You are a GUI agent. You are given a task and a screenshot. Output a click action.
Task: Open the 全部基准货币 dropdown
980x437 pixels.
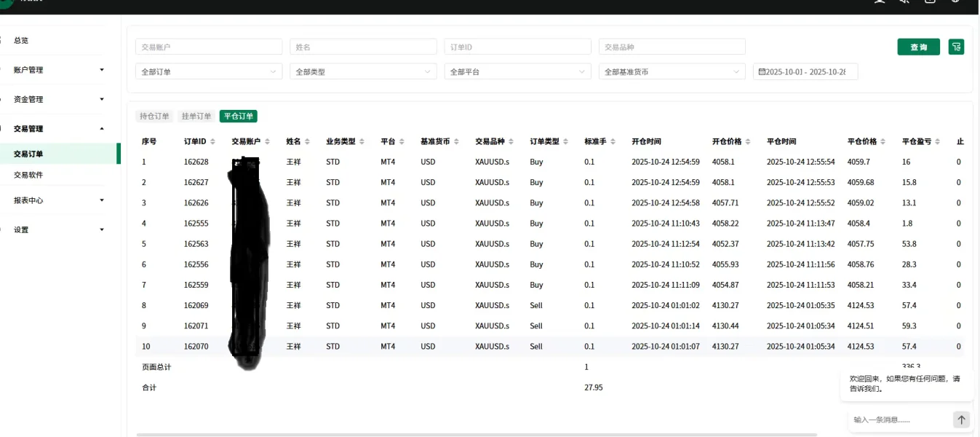coord(672,72)
